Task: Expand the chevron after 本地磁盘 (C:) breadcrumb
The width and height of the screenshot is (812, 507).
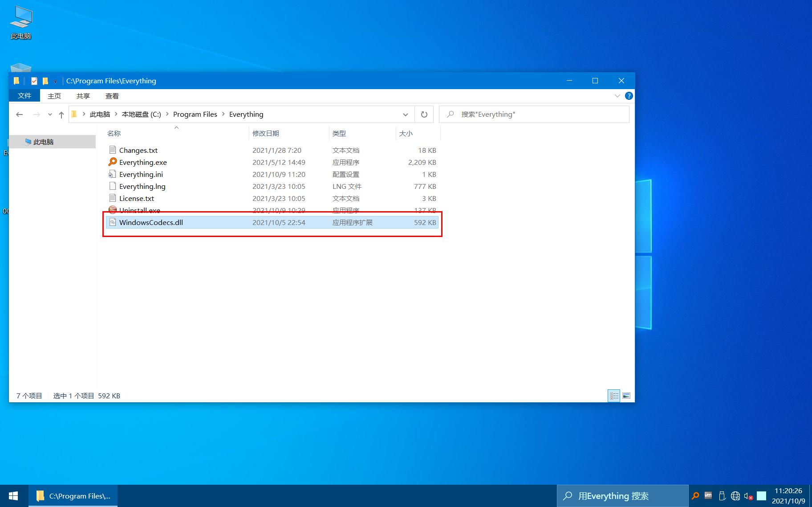Action: [x=167, y=114]
